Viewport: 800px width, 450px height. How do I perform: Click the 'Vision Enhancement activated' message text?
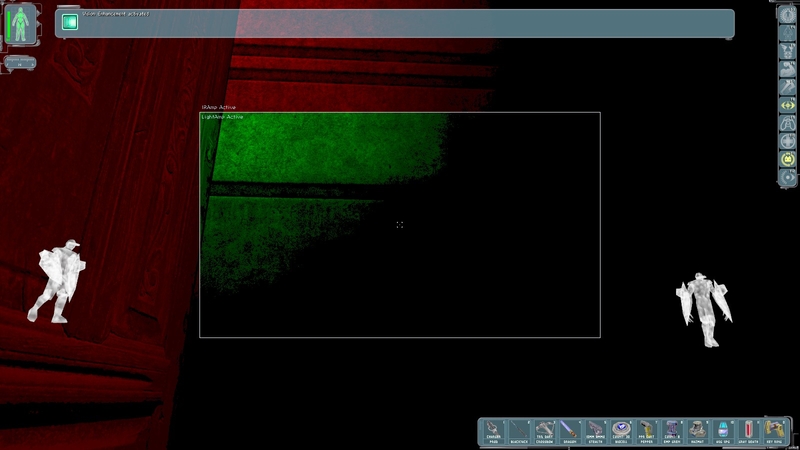(x=116, y=14)
